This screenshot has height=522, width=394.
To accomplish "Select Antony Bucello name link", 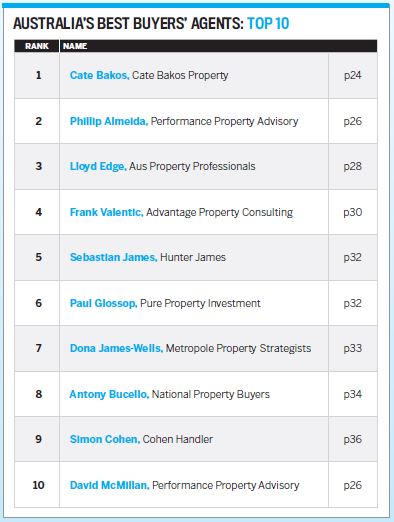I will (x=109, y=394).
